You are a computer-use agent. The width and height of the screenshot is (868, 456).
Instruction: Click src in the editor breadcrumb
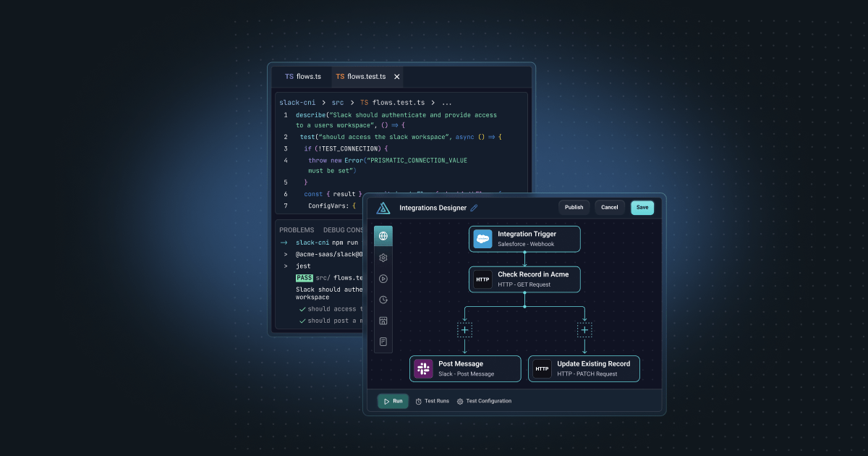[338, 103]
